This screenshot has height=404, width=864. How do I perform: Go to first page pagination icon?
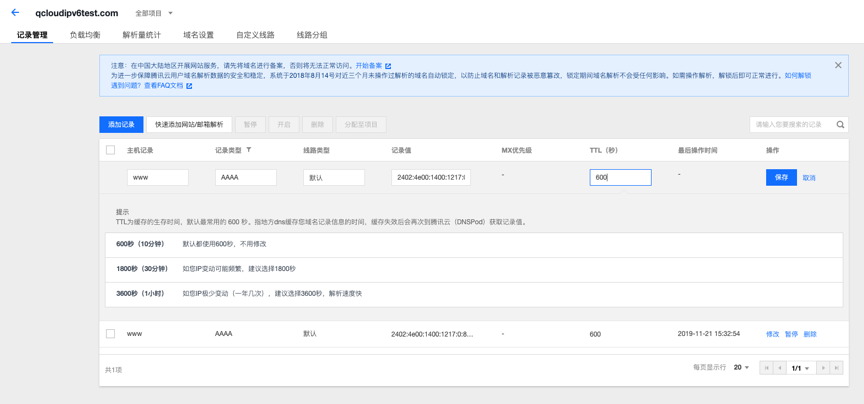766,368
